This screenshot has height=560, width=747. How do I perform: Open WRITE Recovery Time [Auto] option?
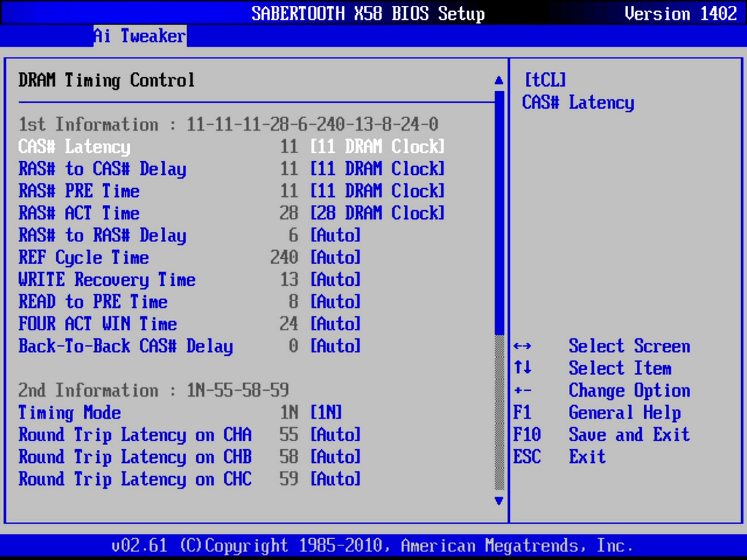pos(336,279)
